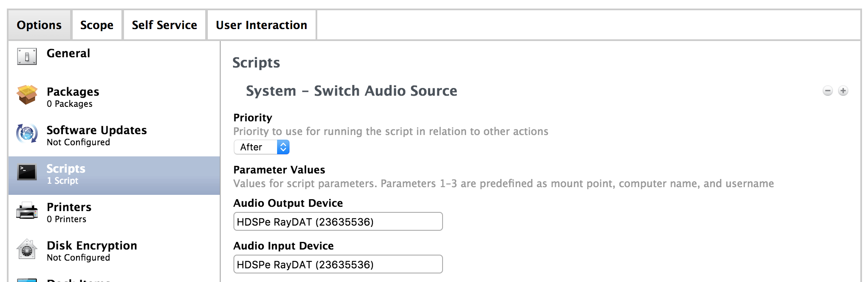Screen dimensions: 868x282
Task: Open the Self Service tab
Action: pyautogui.click(x=165, y=25)
